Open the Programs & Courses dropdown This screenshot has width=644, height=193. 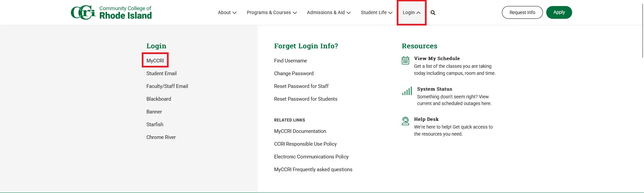click(x=271, y=13)
